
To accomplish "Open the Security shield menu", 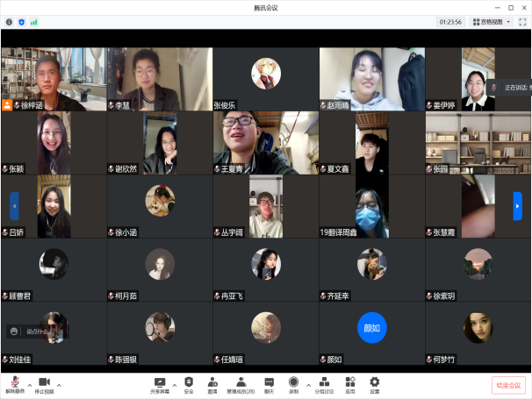I will (x=189, y=383).
